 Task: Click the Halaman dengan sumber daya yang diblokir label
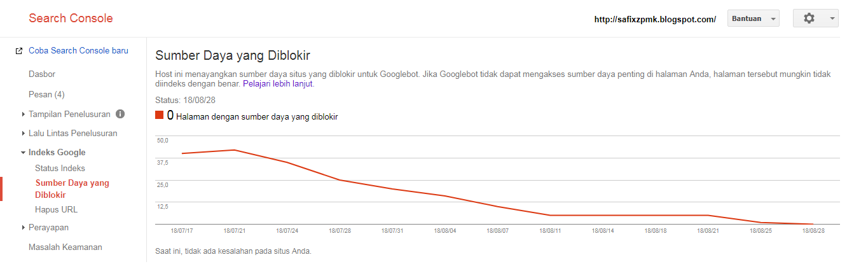[x=257, y=117]
